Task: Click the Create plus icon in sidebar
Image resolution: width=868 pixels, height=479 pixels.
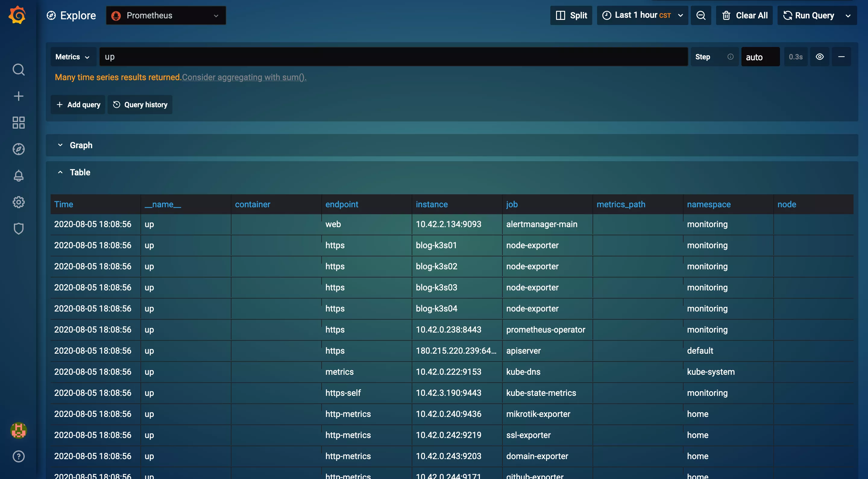Action: coord(18,96)
